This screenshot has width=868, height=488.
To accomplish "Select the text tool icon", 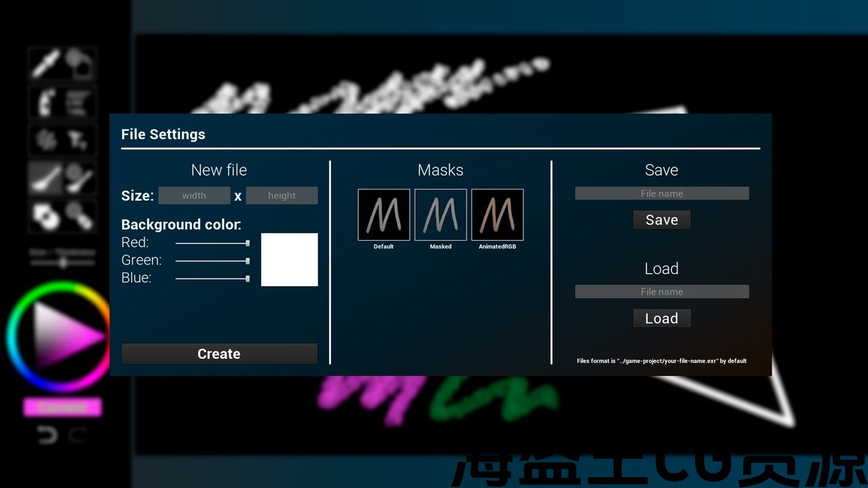I will (79, 140).
